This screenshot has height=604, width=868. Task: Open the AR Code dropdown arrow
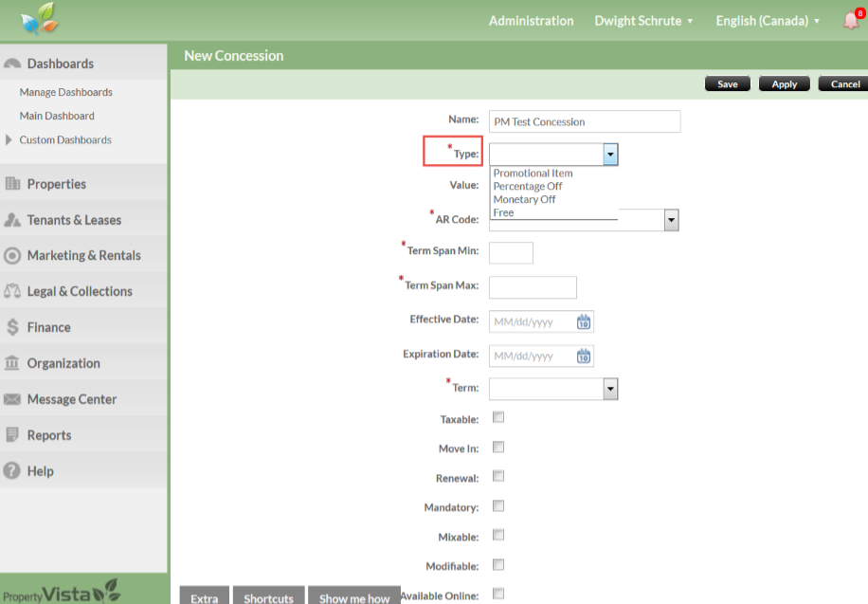(x=671, y=220)
